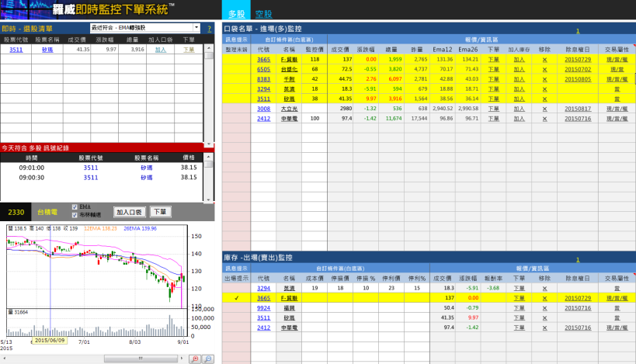The image size is (636, 364).
Task: Remove stock 3665 from the watchlist
Action: (x=544, y=59)
